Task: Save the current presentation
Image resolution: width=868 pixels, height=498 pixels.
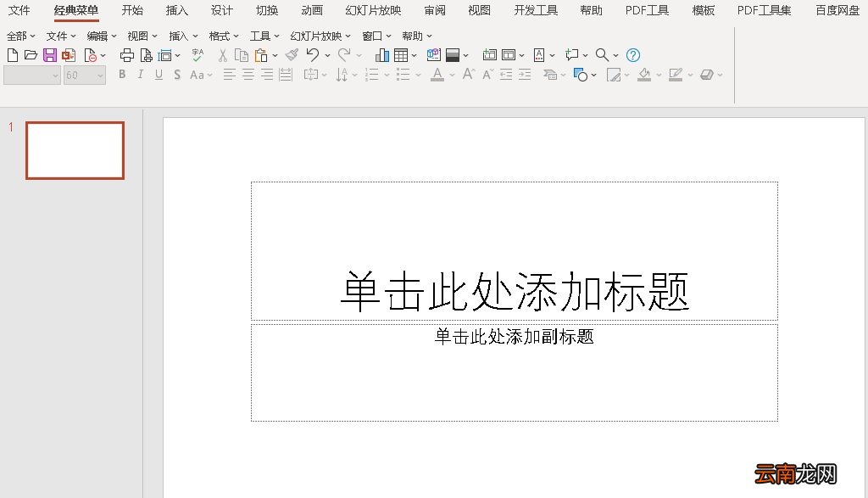Action: coord(48,55)
